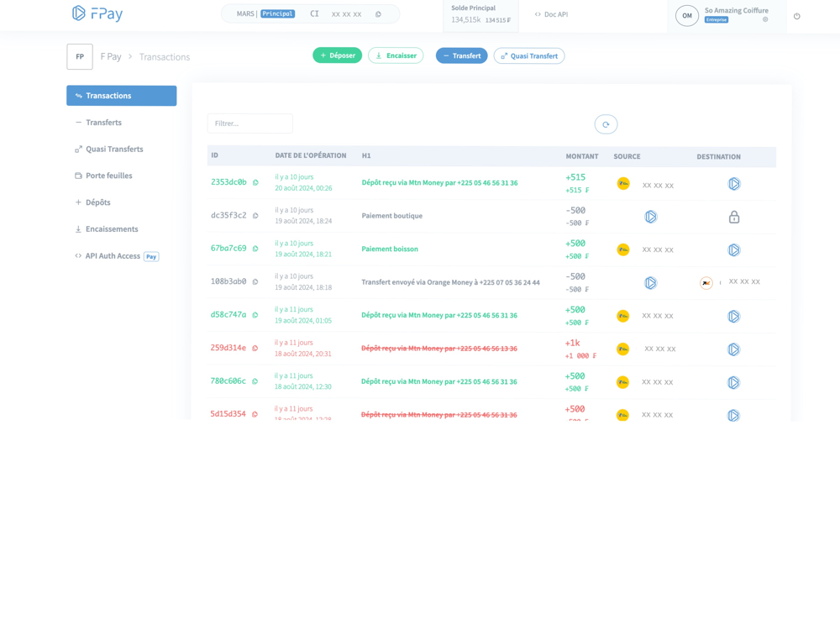
Task: Click the OM avatar circle
Action: (x=687, y=16)
